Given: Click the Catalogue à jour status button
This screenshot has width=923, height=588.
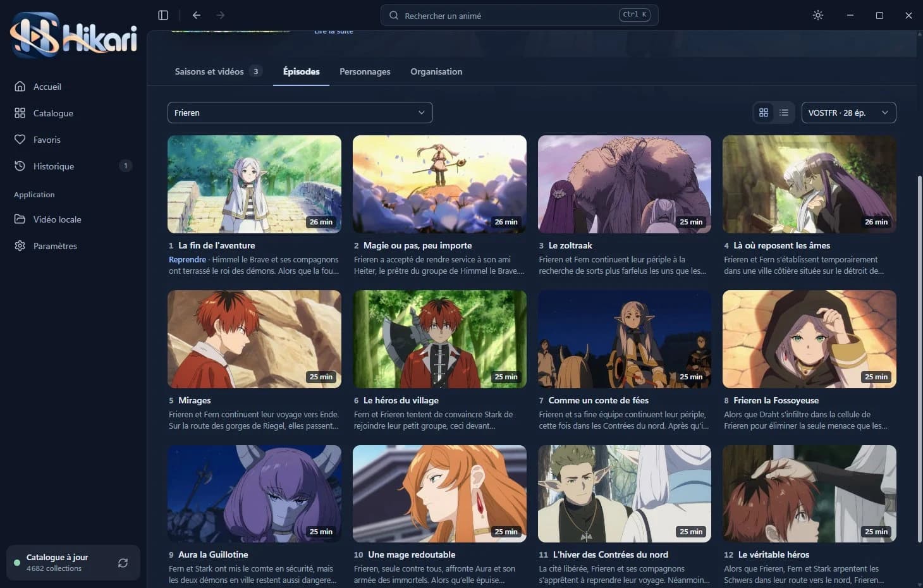Looking at the screenshot, I should [x=73, y=563].
